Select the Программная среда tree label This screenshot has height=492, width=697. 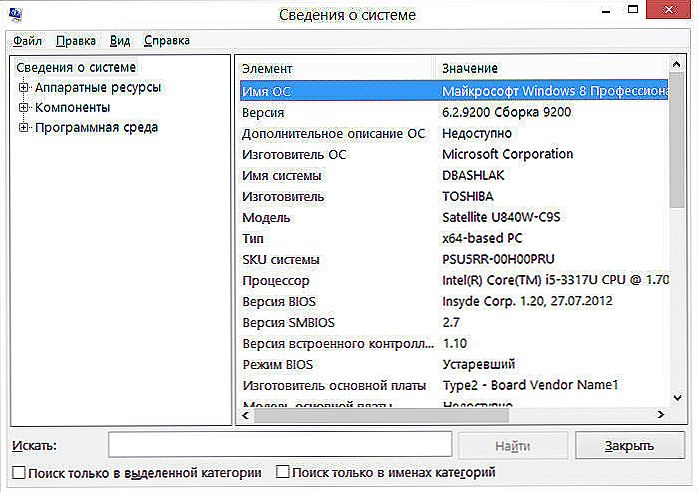pos(96,128)
